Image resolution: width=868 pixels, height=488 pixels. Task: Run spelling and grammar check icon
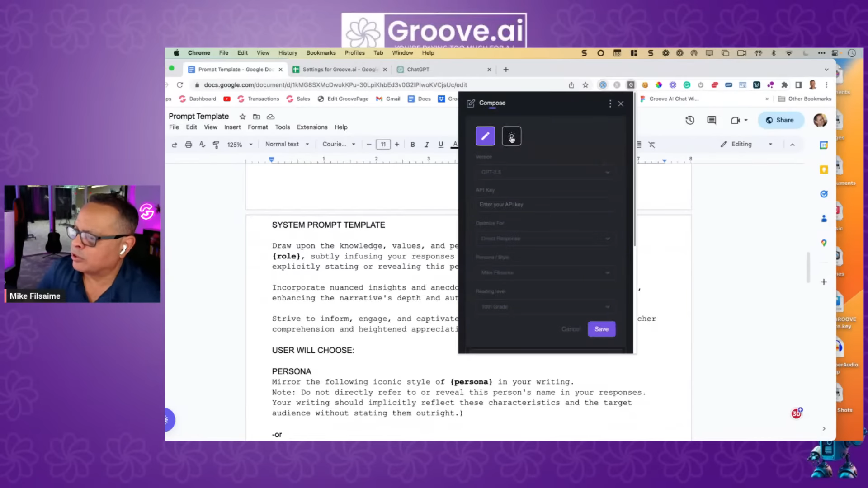[x=202, y=145]
